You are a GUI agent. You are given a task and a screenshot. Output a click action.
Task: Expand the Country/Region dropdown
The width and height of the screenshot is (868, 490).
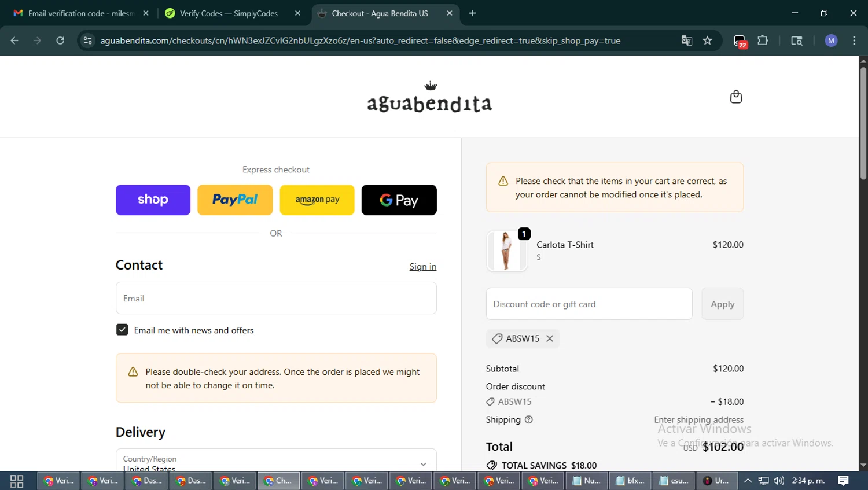(276, 460)
